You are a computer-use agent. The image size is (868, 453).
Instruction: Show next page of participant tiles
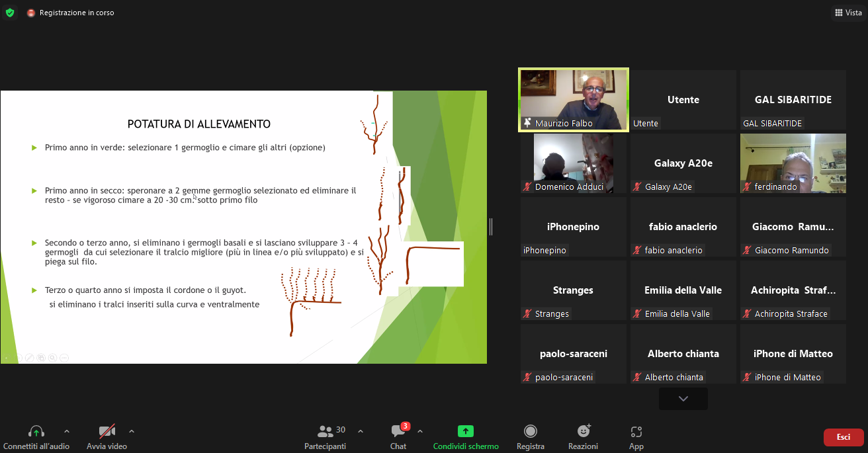(683, 399)
